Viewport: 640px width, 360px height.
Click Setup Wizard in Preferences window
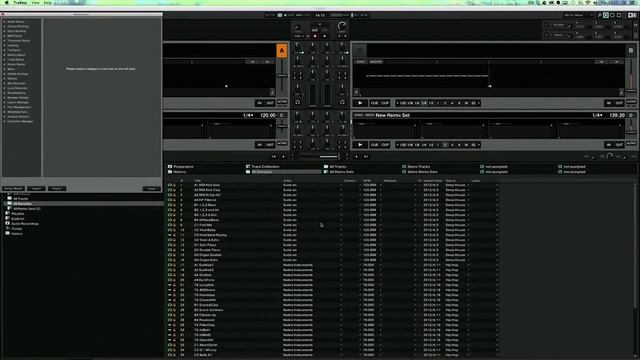[13, 189]
